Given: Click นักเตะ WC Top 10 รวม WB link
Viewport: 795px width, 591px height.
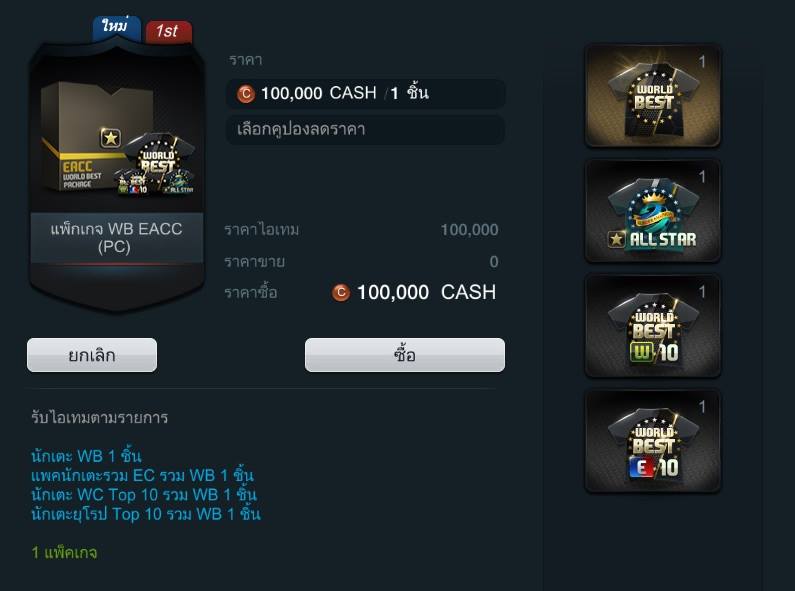Looking at the screenshot, I should (x=144, y=494).
